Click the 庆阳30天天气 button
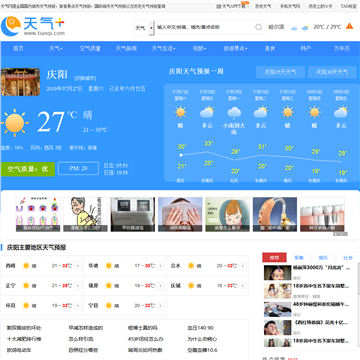 coord(332,72)
